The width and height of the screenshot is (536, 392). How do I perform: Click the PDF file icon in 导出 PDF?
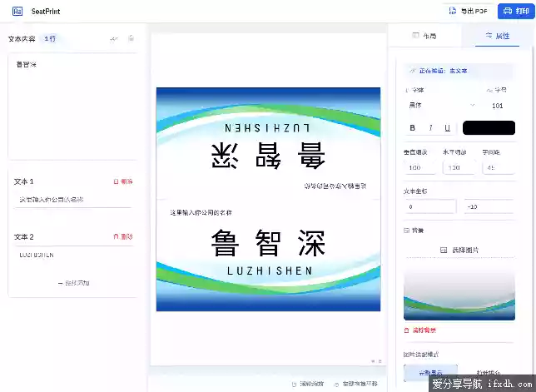(452, 11)
